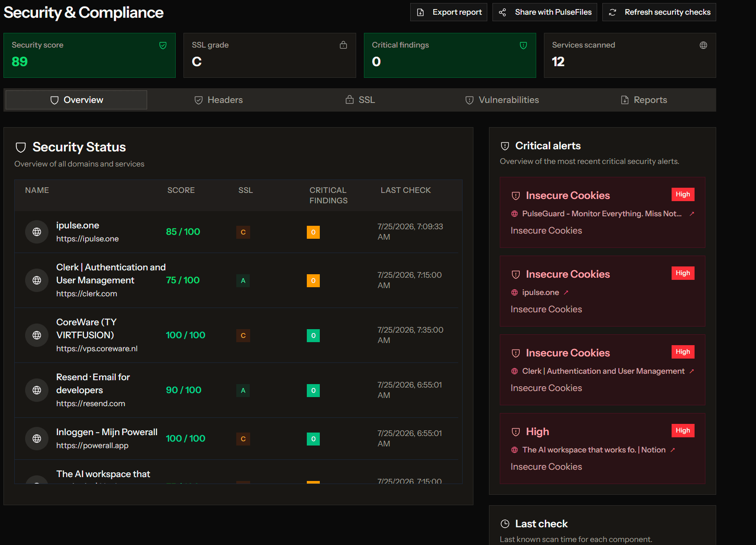
Task: Click the globe icon in Clerk row
Action: (x=37, y=280)
